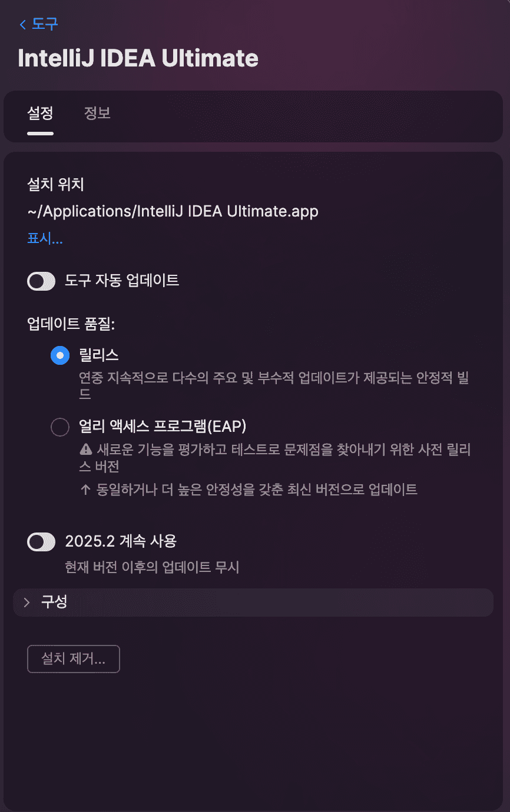
Task: Expand the 구성 section chevron
Action: coord(27,602)
